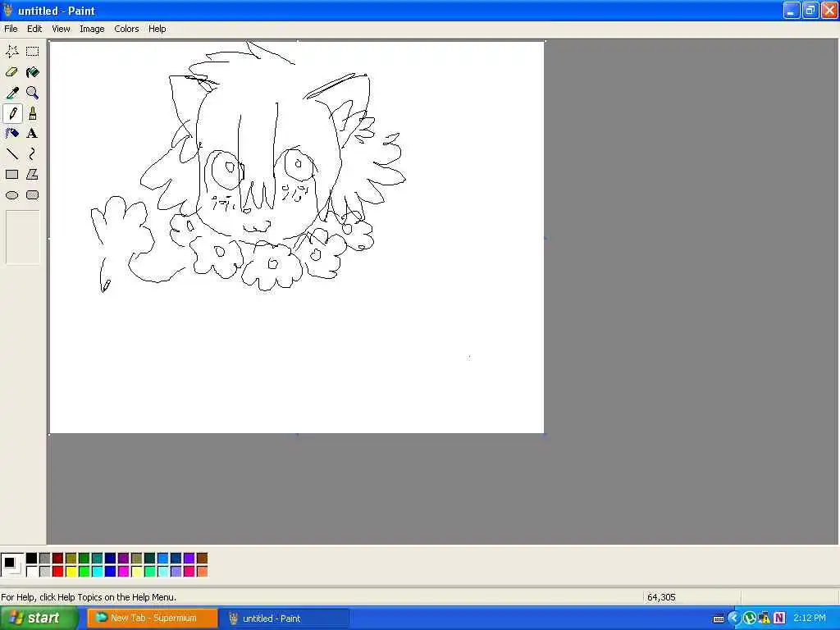Screen dimensions: 840x630
Task: Switch to the Brush tool
Action: click(x=32, y=113)
